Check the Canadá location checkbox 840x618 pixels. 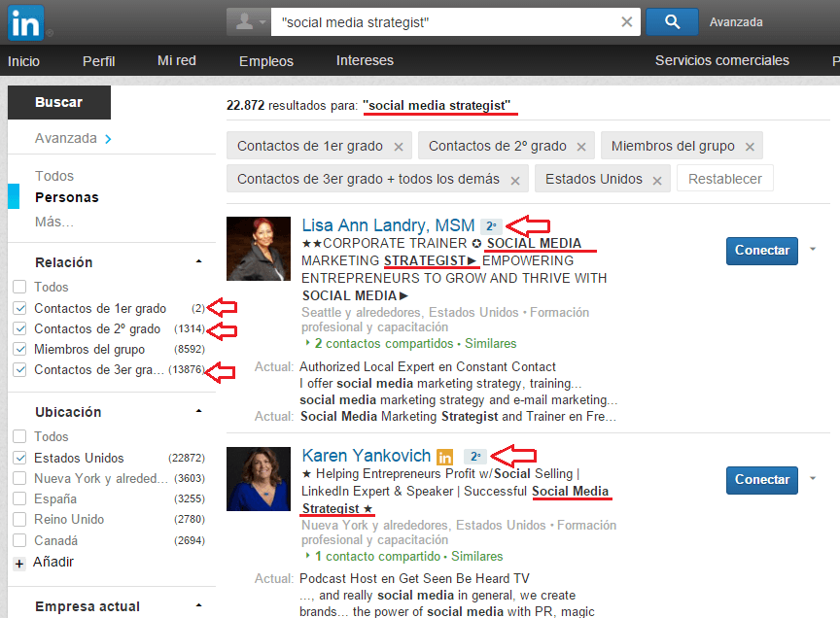19,540
